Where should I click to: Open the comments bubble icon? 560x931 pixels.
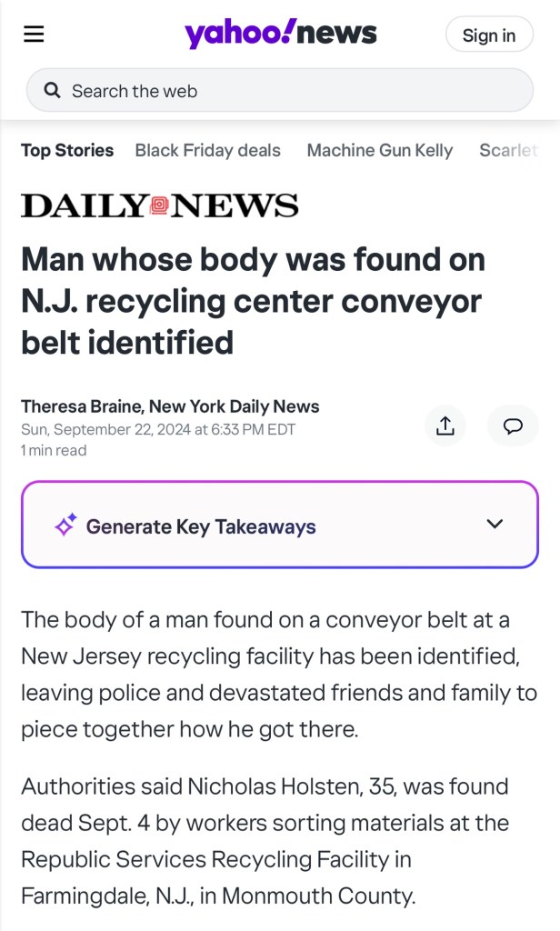(513, 425)
